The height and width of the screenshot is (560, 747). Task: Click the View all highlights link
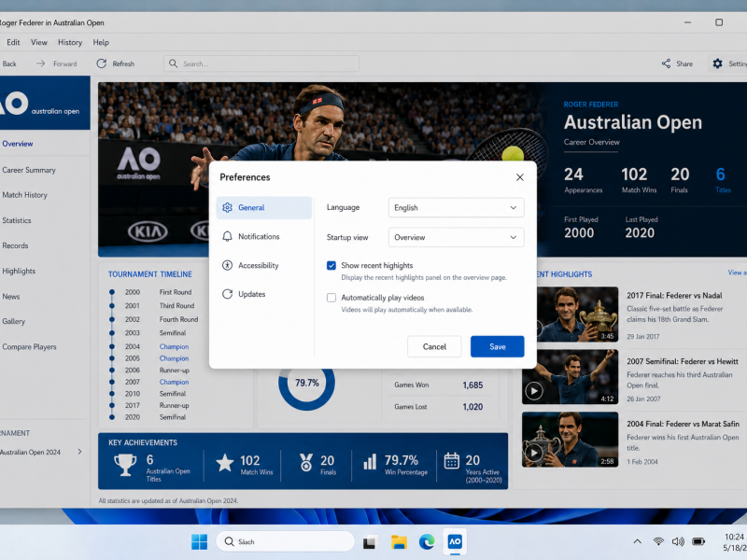point(737,273)
